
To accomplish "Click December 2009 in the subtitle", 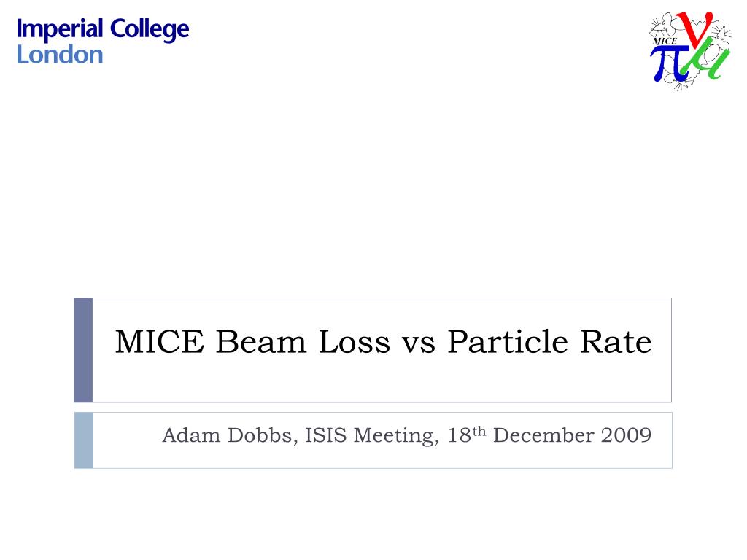I will (572, 435).
